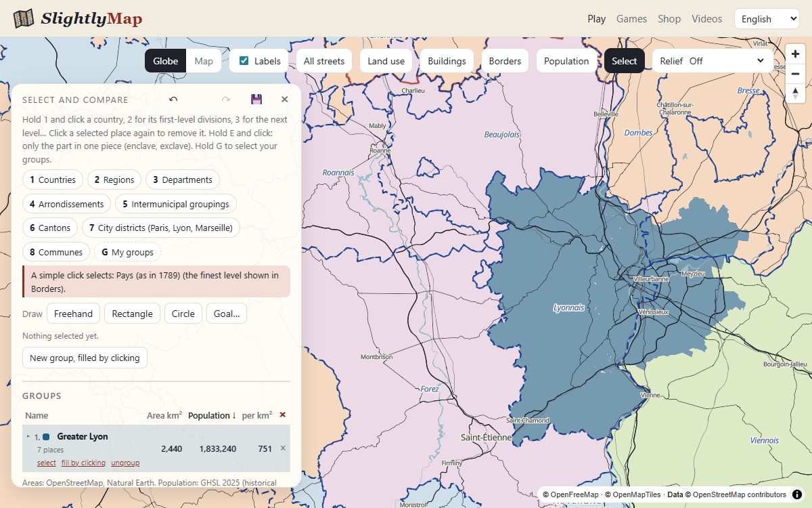Close the Select and Compare panel
The width and height of the screenshot is (812, 508).
point(285,100)
